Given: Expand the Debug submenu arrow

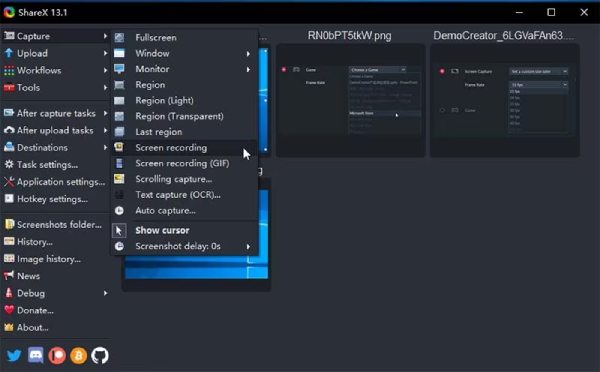Looking at the screenshot, I should pos(105,293).
